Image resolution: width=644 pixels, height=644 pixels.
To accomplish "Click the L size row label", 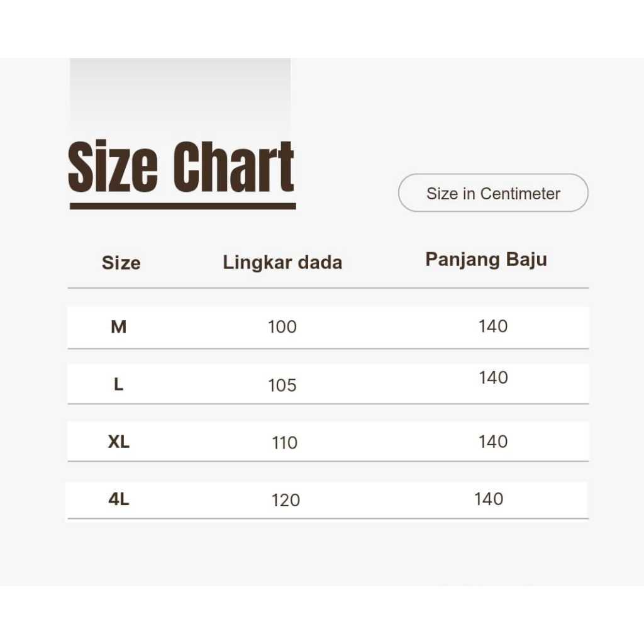I will [118, 385].
